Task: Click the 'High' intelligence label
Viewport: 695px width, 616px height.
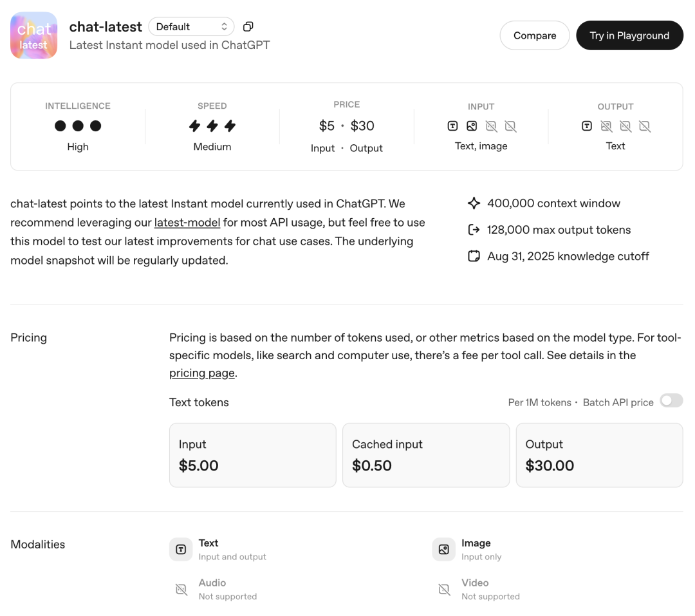Action: 78,147
